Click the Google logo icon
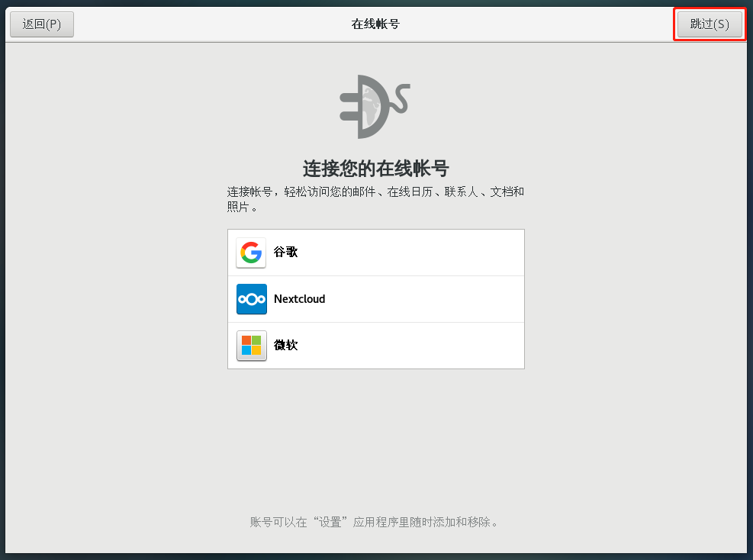This screenshot has height=560, width=753. click(251, 253)
